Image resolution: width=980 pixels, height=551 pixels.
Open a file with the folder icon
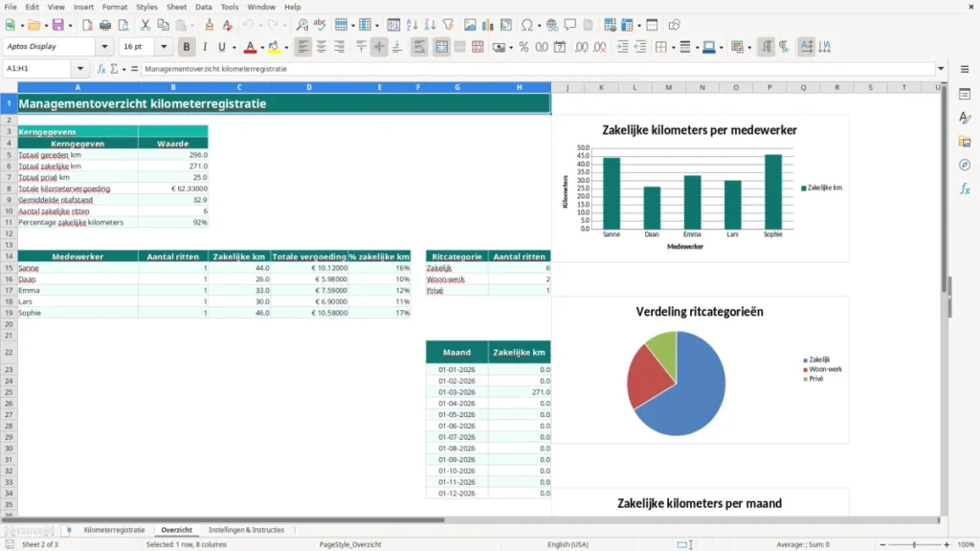pos(33,25)
